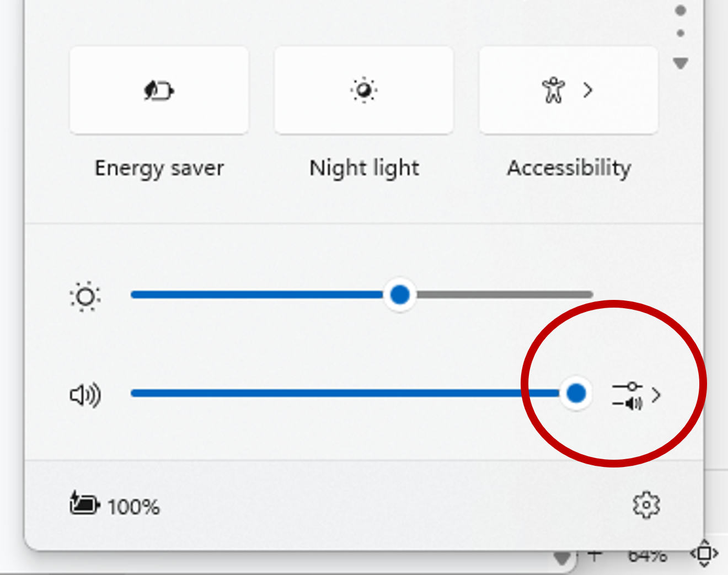Toggle Night light off

click(363, 90)
